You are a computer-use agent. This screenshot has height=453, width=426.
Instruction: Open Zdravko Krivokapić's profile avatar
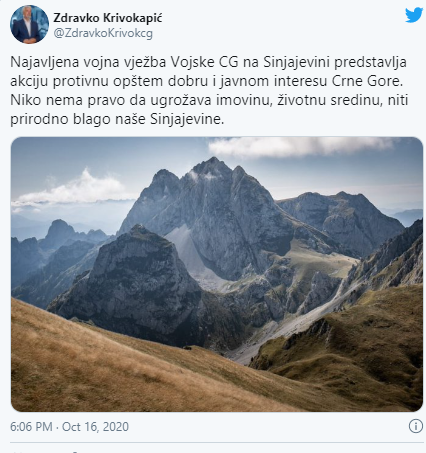[x=29, y=24]
